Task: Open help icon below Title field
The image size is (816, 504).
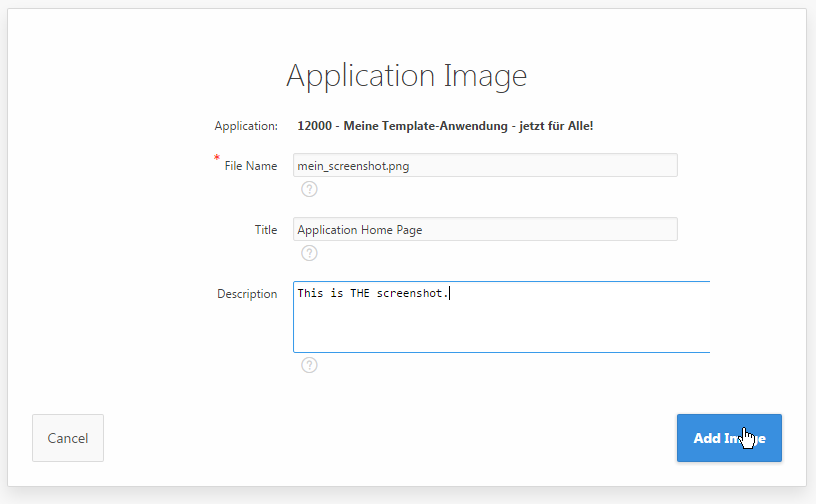Action: 309,253
